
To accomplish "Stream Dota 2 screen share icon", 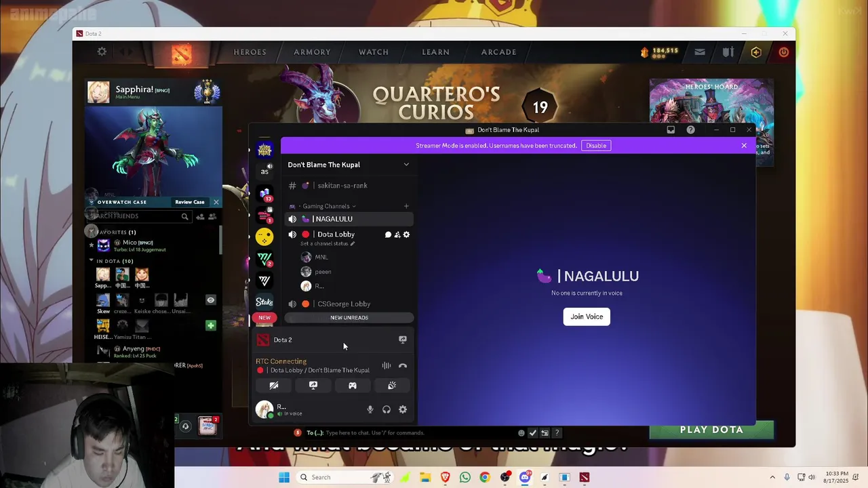I will 402,340.
